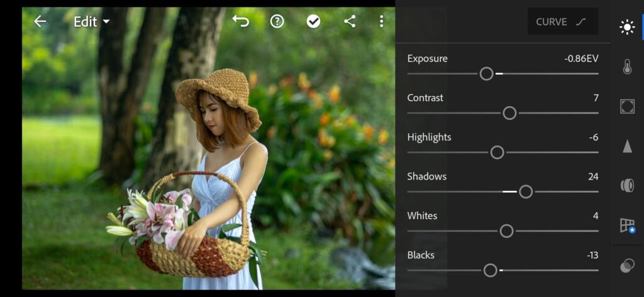
Task: Undo the last adjustment
Action: coord(241,21)
